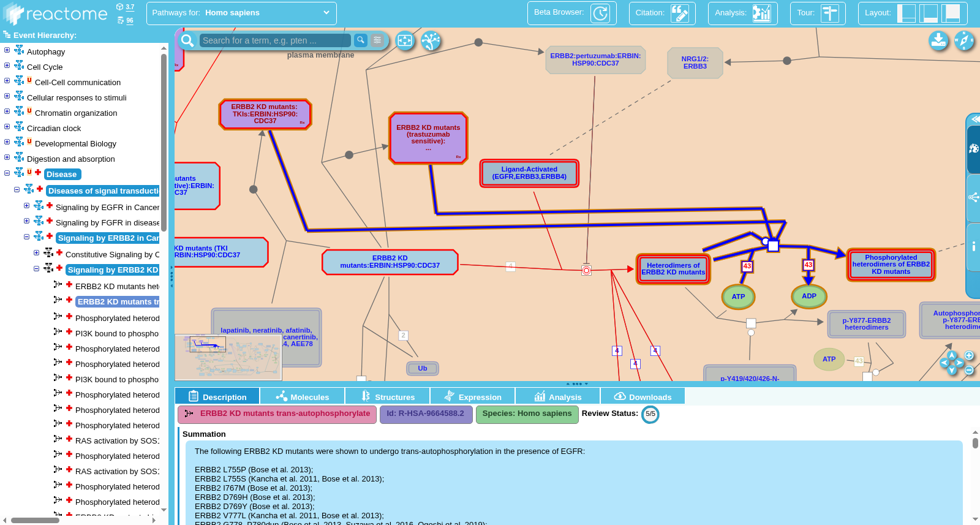The width and height of the screenshot is (980, 525).
Task: Select Circadian clock in hierarchy
Action: coord(54,128)
